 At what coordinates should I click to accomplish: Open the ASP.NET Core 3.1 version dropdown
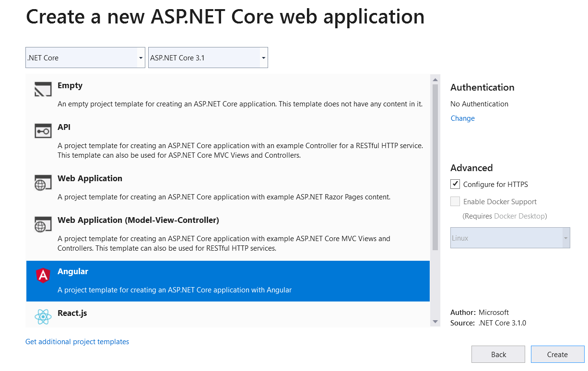[x=208, y=58]
